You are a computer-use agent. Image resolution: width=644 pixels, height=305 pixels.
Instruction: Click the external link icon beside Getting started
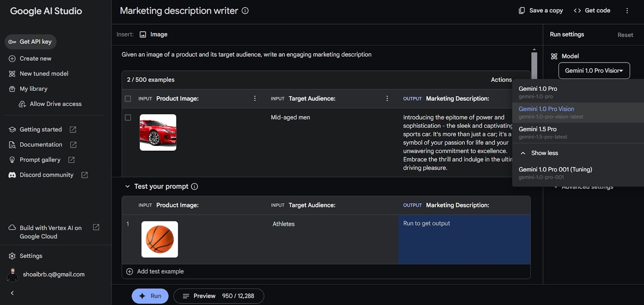(73, 129)
